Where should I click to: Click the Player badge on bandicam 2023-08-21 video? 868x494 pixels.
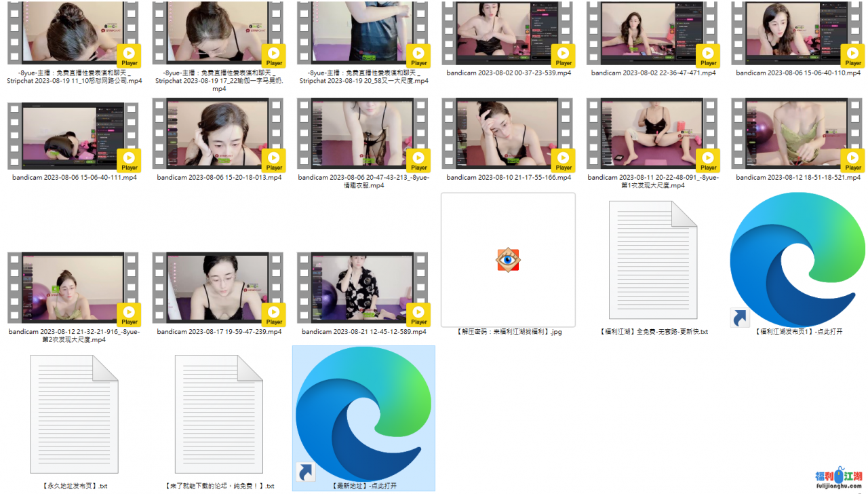pyautogui.click(x=419, y=315)
